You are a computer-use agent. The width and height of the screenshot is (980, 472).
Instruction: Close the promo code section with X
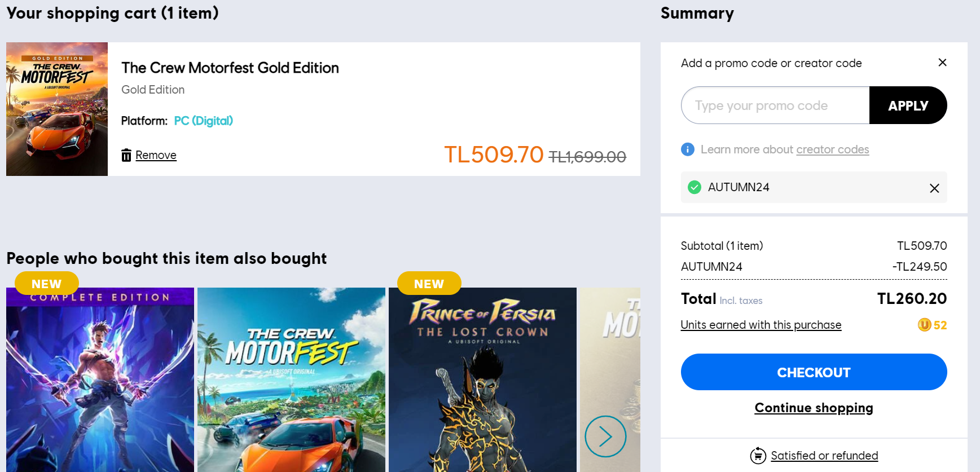coord(942,63)
